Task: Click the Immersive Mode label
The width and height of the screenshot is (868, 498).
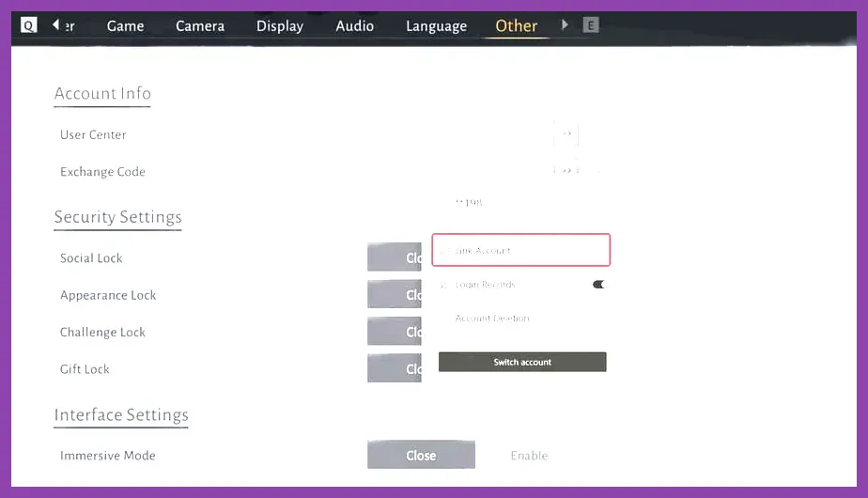Action: coord(107,456)
